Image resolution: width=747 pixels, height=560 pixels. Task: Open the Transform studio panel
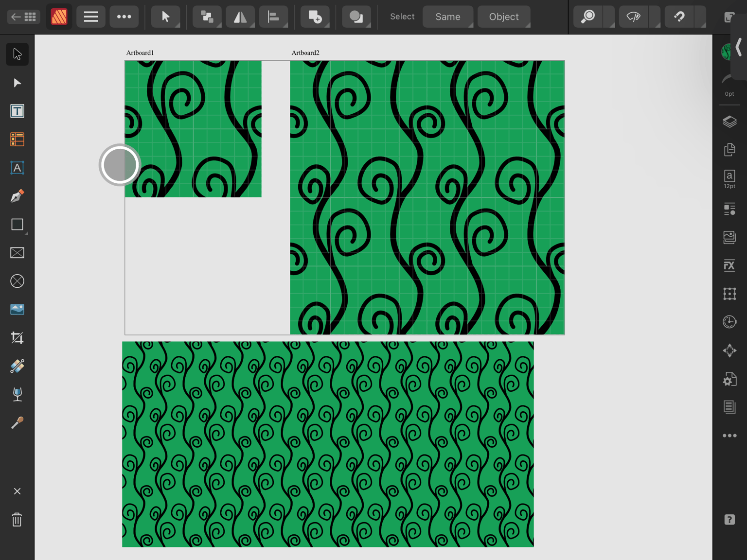729,294
